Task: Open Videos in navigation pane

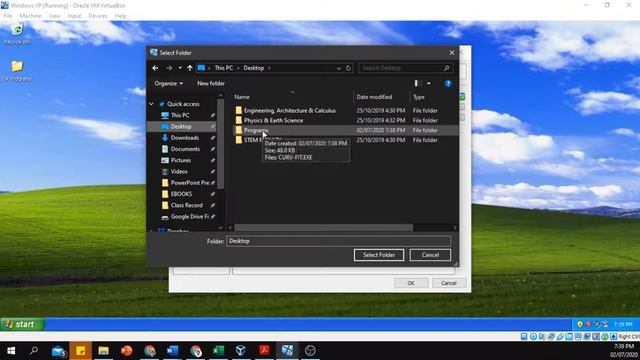Action: tap(179, 172)
